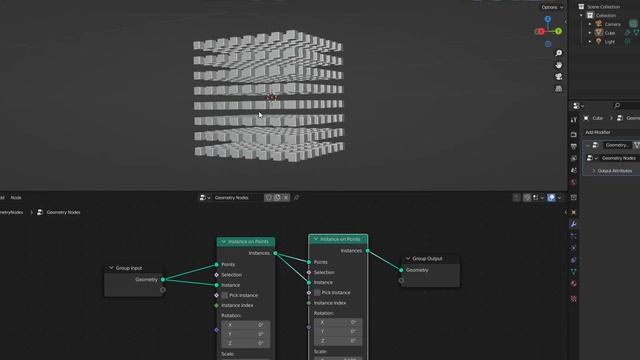The width and height of the screenshot is (640, 360).
Task: Open the Render properties tab icon
Action: 573,134
